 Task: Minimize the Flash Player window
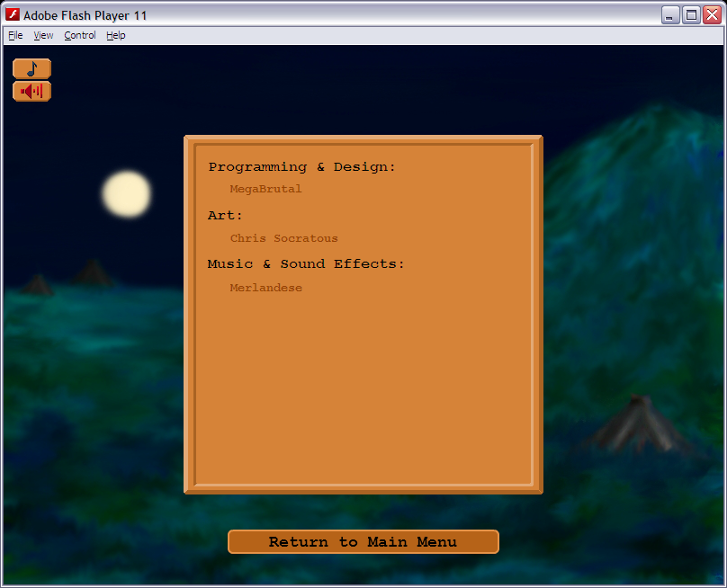[x=670, y=15]
